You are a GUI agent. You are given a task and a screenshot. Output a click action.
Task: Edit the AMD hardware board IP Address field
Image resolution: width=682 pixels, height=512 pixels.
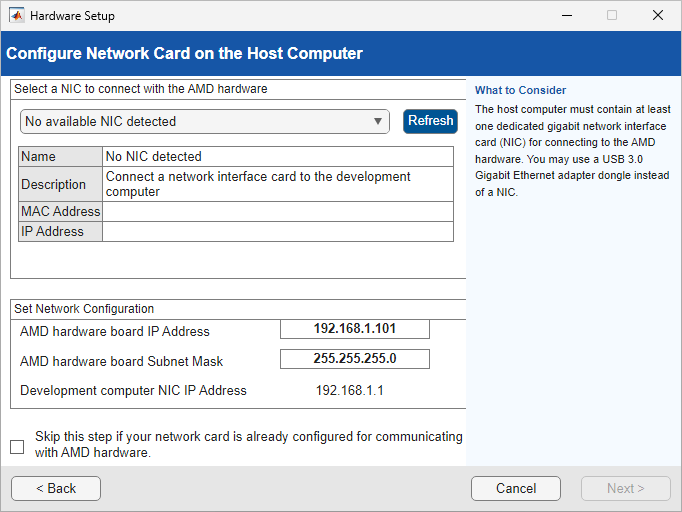point(355,329)
